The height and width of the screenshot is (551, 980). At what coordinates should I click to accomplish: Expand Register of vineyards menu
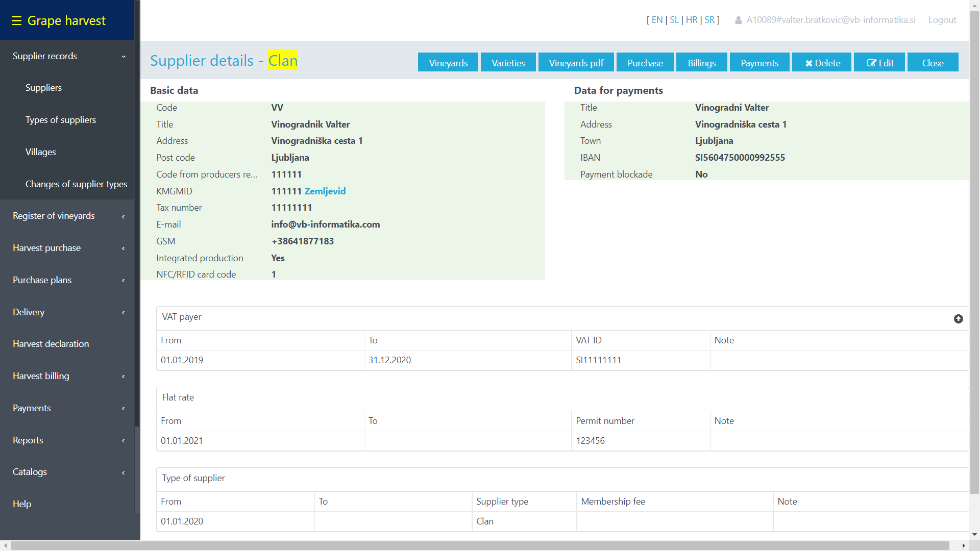tap(67, 216)
